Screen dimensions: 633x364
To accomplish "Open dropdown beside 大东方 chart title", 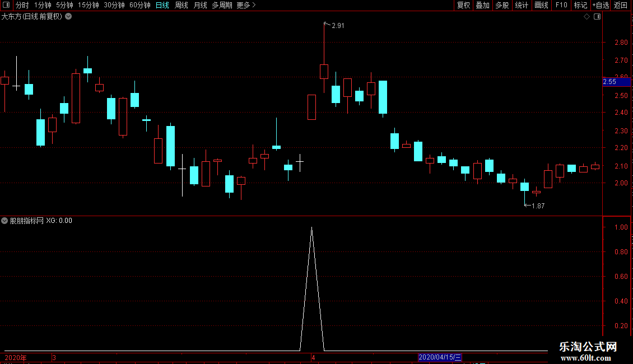I will point(69,17).
